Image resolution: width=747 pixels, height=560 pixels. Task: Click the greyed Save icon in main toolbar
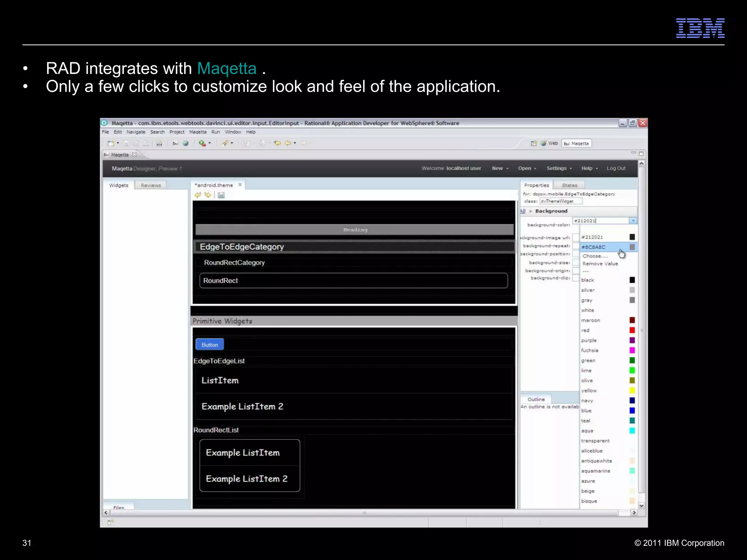point(126,143)
